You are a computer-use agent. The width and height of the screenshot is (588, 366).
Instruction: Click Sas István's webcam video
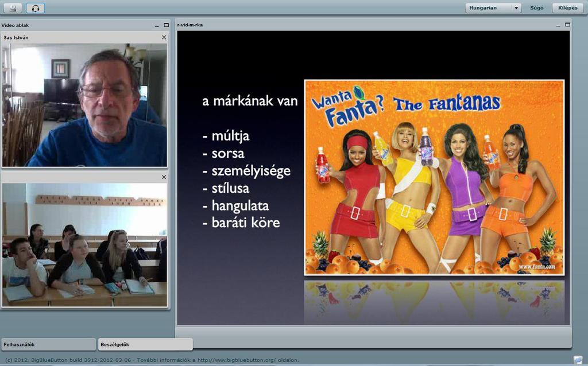tap(85, 105)
